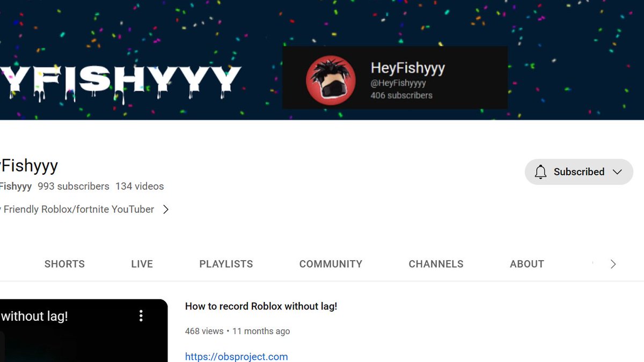
Task: Click the HeyFishyyy name in banner card
Action: click(408, 68)
